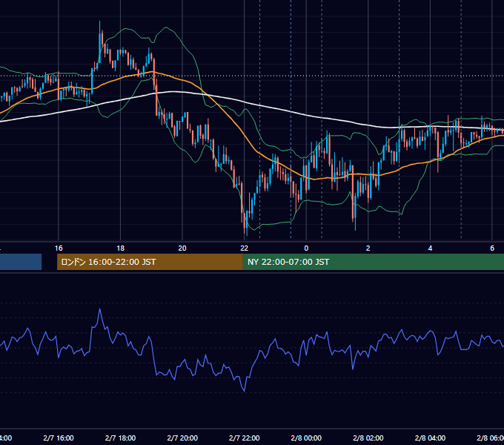
Task: Click the 16 hour label on price chart axis
Action: (59, 248)
